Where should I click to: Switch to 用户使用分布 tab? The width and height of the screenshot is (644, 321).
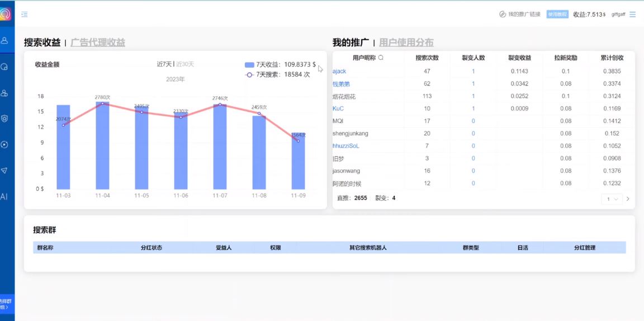point(406,43)
